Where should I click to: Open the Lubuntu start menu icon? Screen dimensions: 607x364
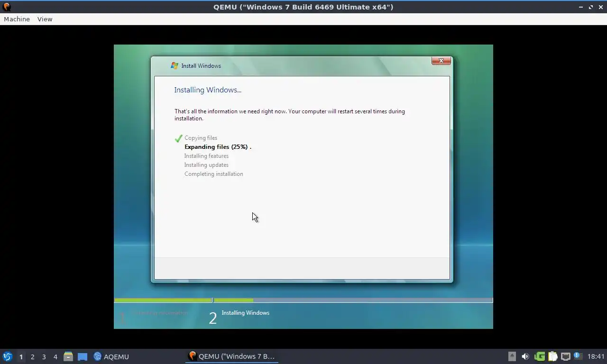(x=7, y=356)
